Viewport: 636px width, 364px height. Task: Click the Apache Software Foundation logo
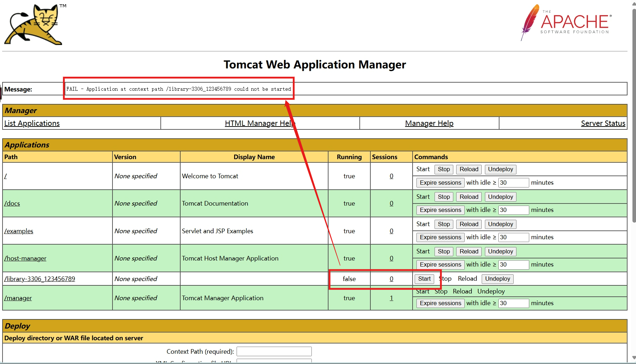point(566,23)
